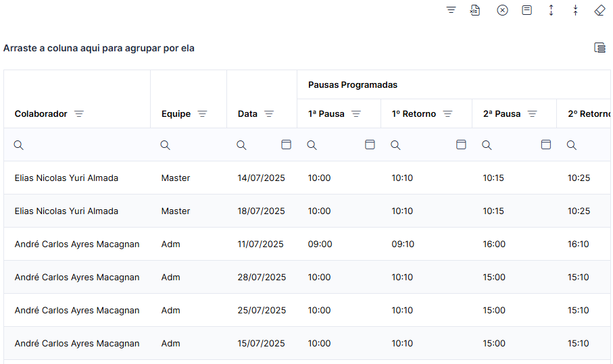Click search magnifier under Data column
This screenshot has height=364, width=613.
241,145
